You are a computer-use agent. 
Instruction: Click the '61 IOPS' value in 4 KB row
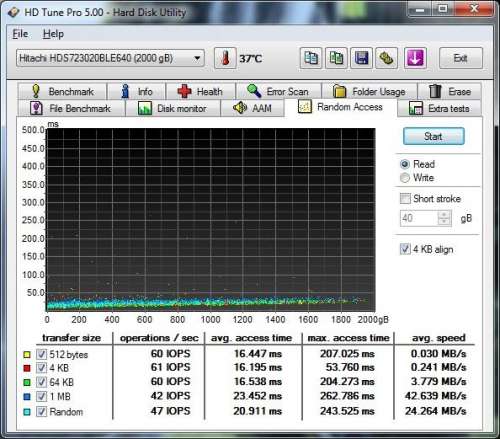(x=170, y=367)
